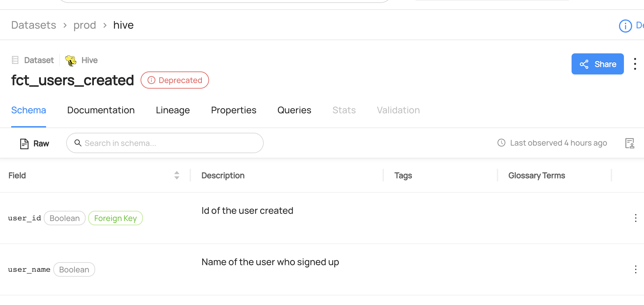Click the Foreign Key tag on user_id
Screen dimensions: 644x305
[x=115, y=218]
